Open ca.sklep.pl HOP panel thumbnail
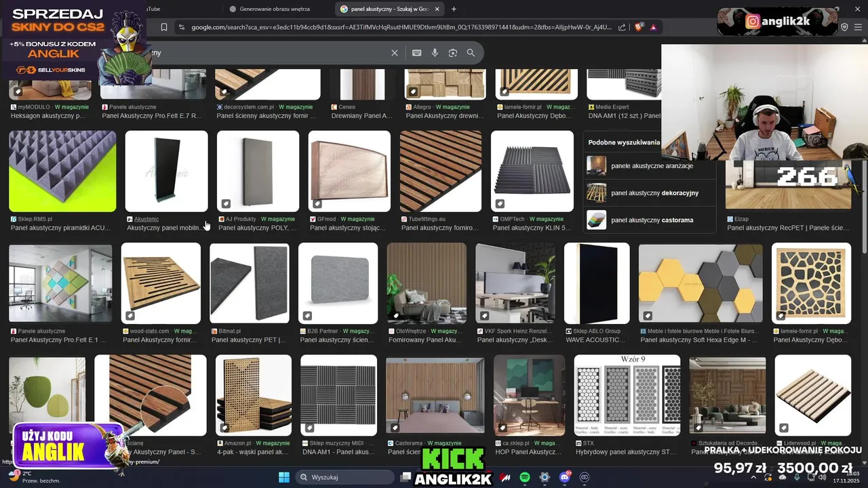The width and height of the screenshot is (868, 488). pos(530,395)
